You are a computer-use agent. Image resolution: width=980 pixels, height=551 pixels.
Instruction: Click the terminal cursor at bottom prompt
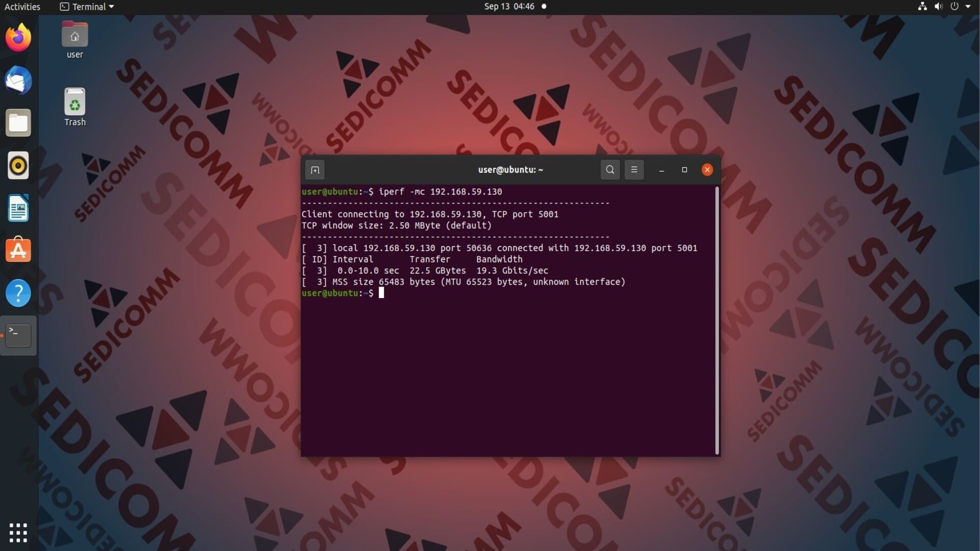pos(381,293)
